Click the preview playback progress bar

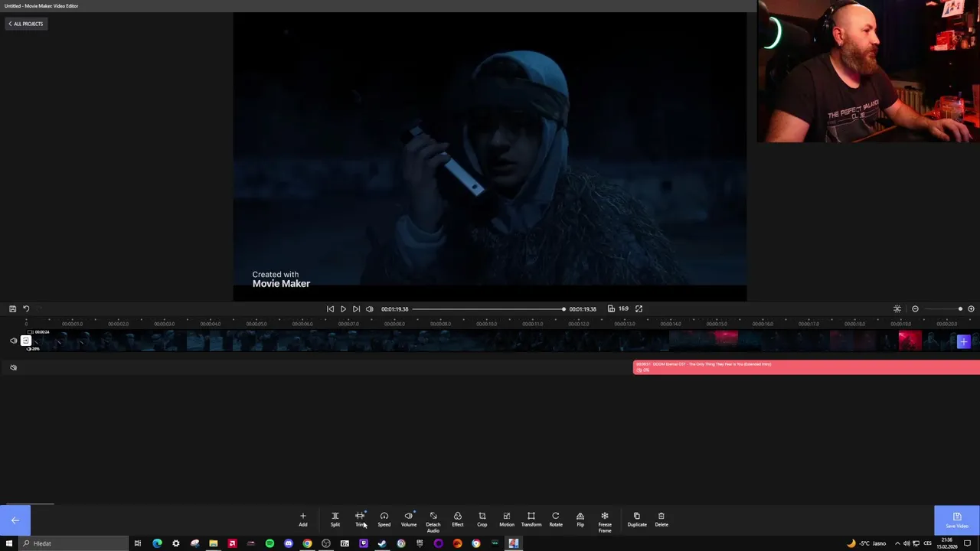click(488, 309)
